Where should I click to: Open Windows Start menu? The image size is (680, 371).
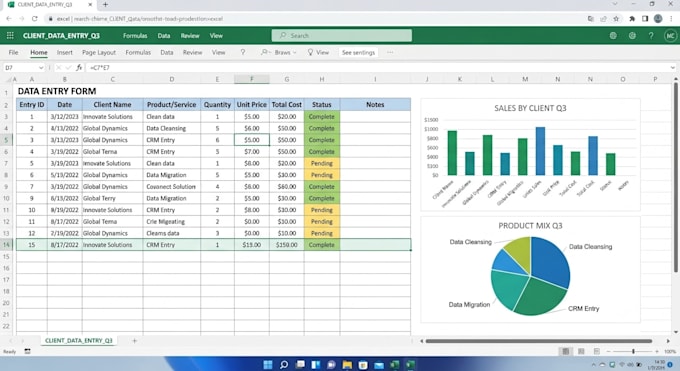268,364
